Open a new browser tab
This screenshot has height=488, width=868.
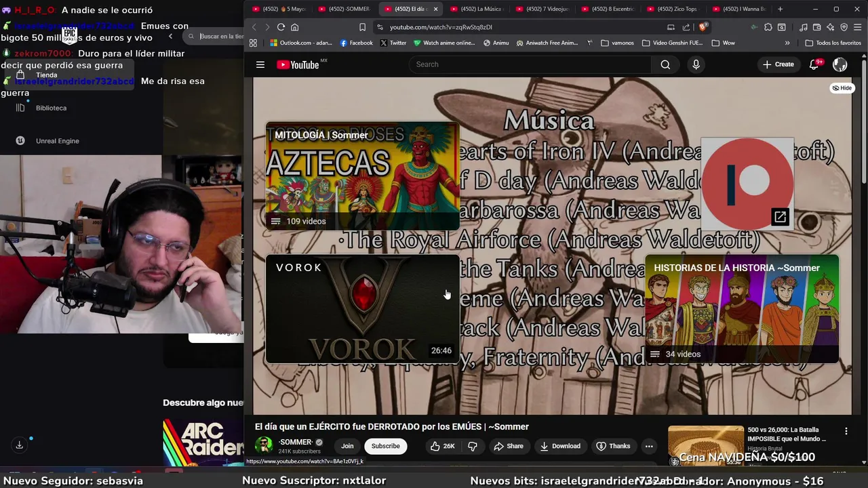(x=780, y=9)
